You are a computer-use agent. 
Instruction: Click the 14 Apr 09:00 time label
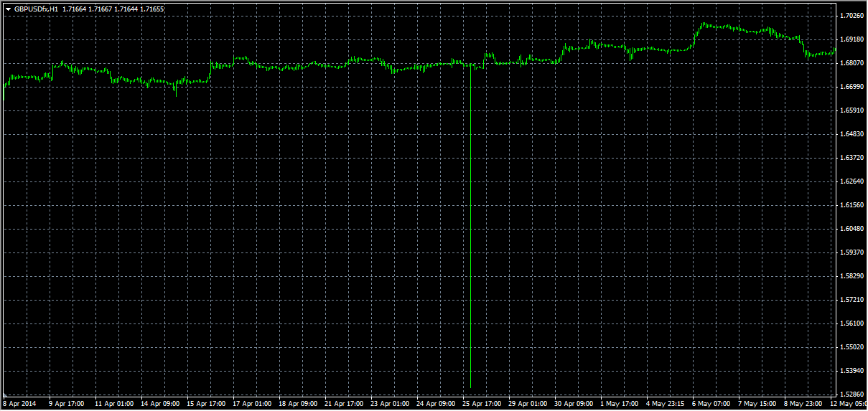pos(159,404)
